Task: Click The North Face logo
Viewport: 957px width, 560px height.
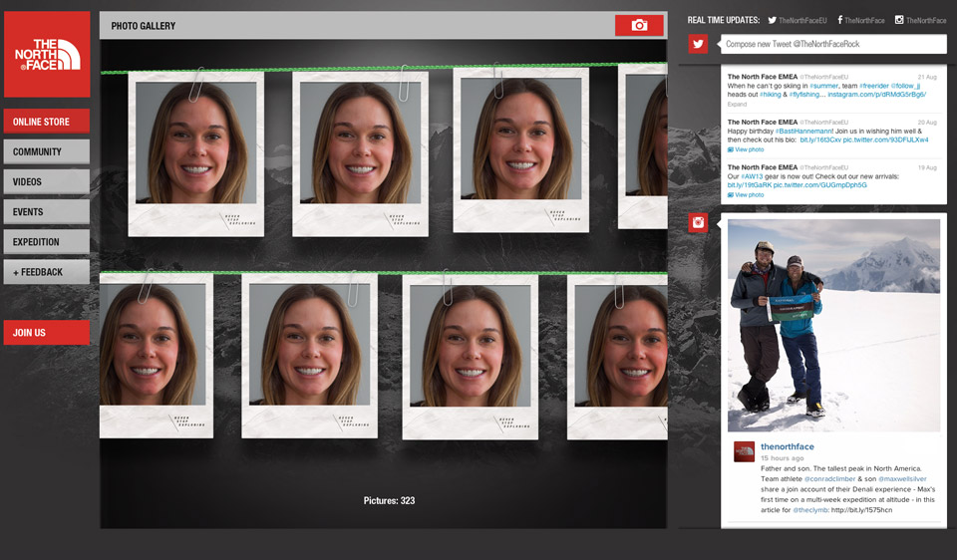Action: click(47, 54)
